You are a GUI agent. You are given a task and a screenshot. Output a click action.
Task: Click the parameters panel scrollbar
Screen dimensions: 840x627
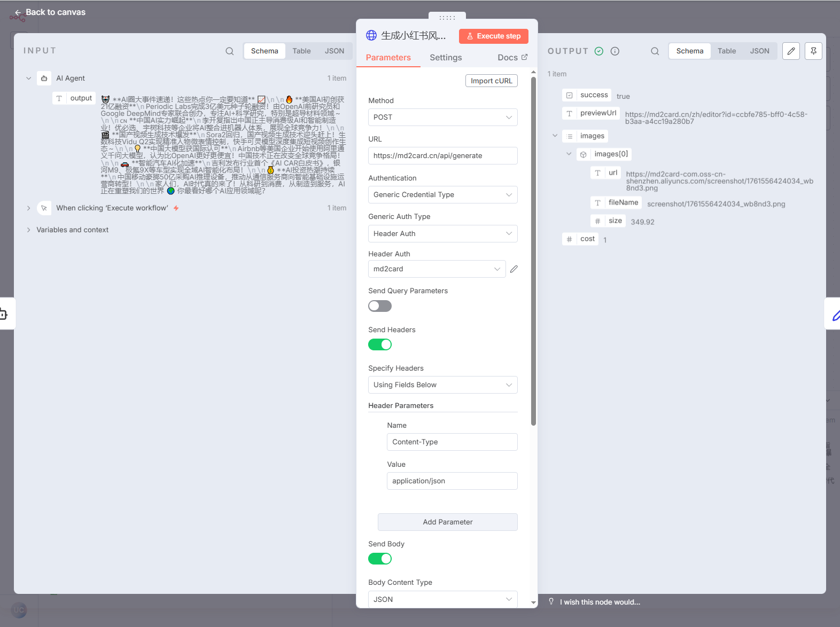click(533, 251)
